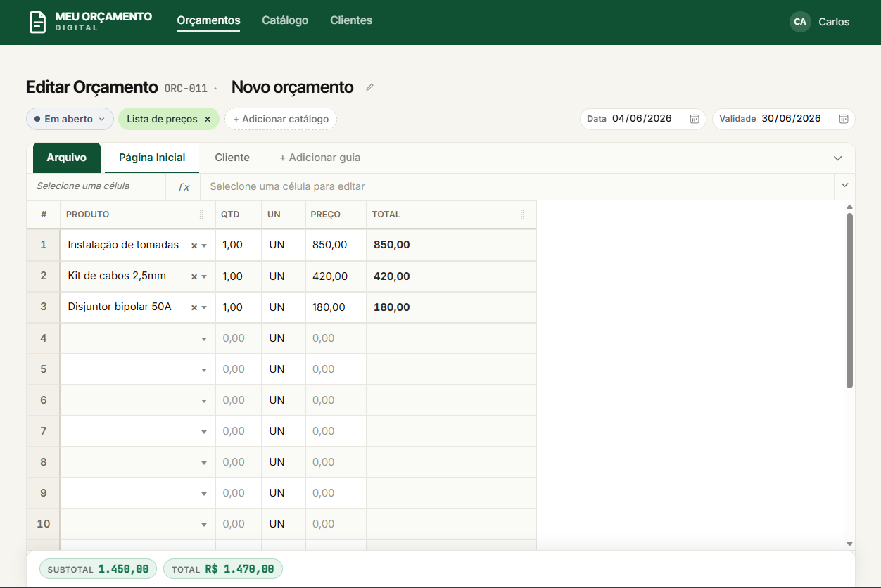Click the 0,00 quantity cell in row 4

pyautogui.click(x=239, y=338)
